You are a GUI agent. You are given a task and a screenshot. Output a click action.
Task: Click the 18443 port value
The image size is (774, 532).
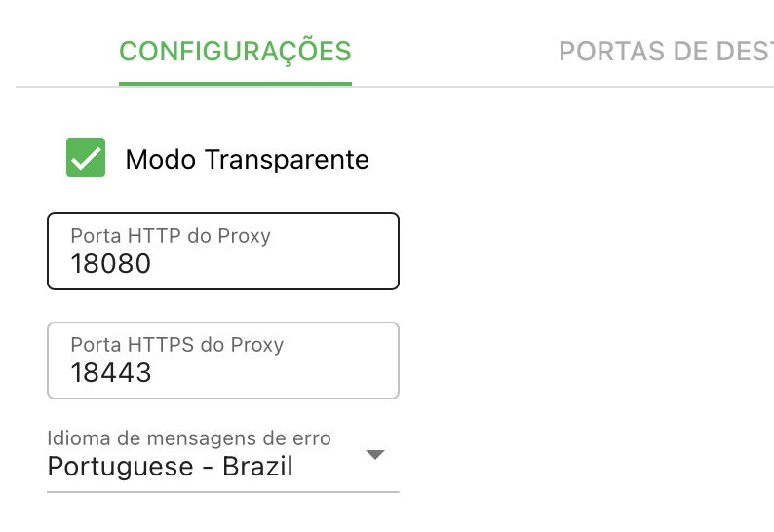click(x=110, y=372)
